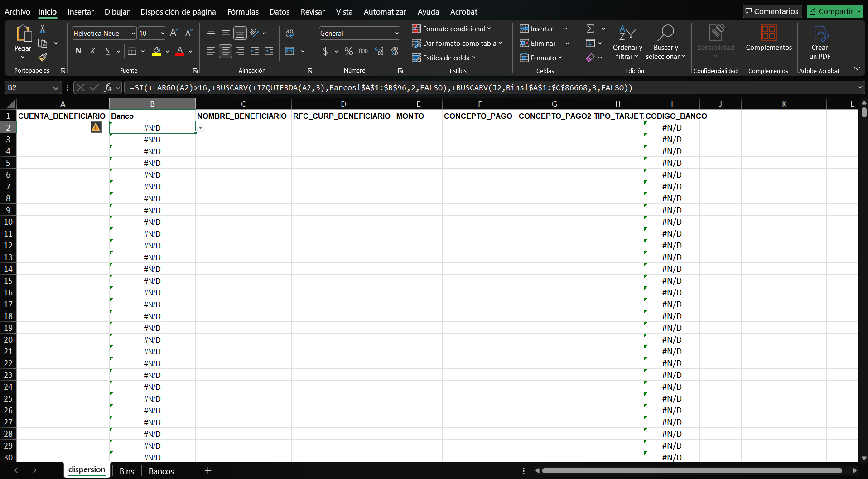
Task: Click the thousands separator 000 icon
Action: pos(363,51)
